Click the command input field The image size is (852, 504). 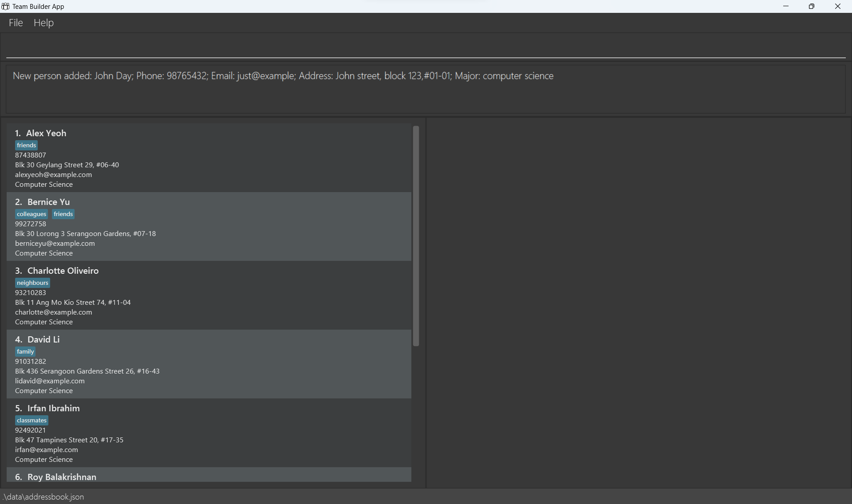coord(425,47)
